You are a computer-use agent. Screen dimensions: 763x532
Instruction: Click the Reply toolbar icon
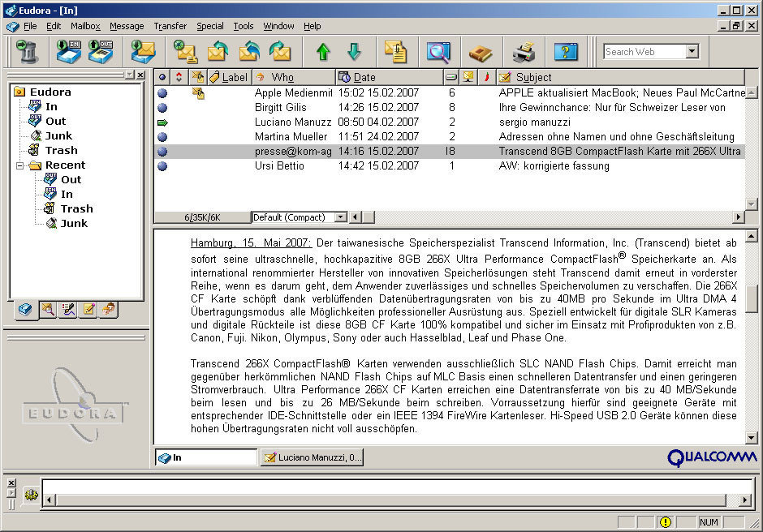coord(218,52)
